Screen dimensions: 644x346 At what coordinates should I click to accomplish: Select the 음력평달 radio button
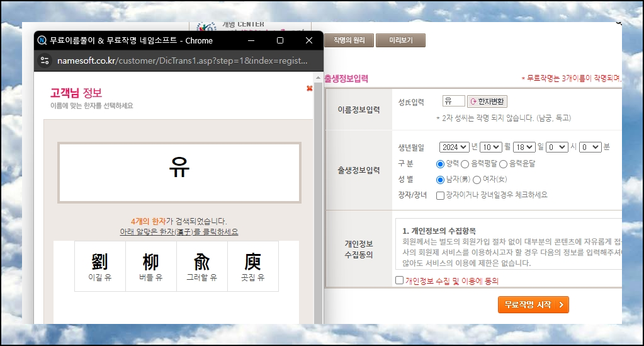pos(465,164)
